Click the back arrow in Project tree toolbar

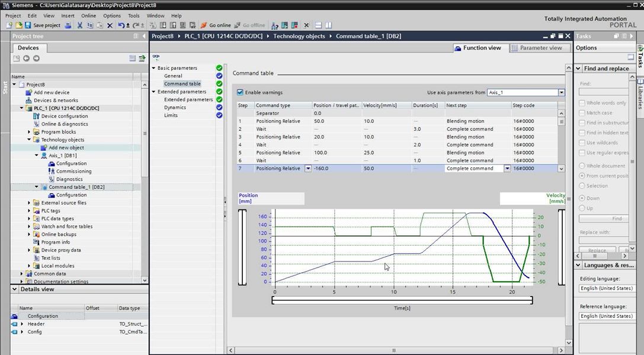(x=26, y=59)
